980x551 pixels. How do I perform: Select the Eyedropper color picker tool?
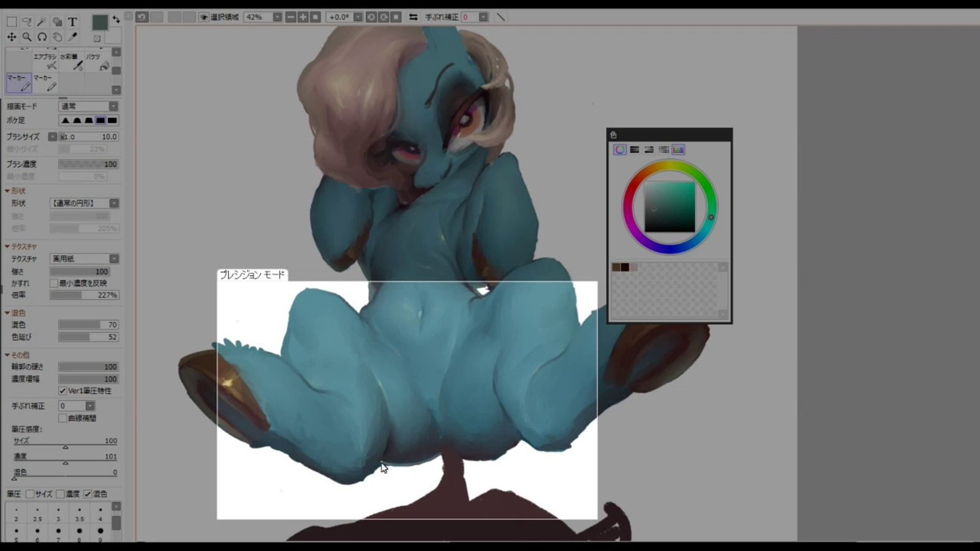point(72,37)
